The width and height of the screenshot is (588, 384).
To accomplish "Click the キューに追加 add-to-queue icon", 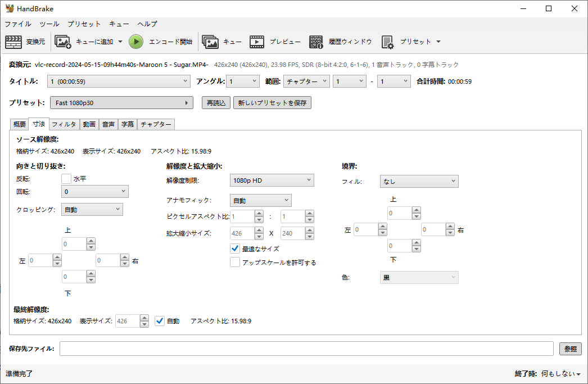I will coord(62,42).
